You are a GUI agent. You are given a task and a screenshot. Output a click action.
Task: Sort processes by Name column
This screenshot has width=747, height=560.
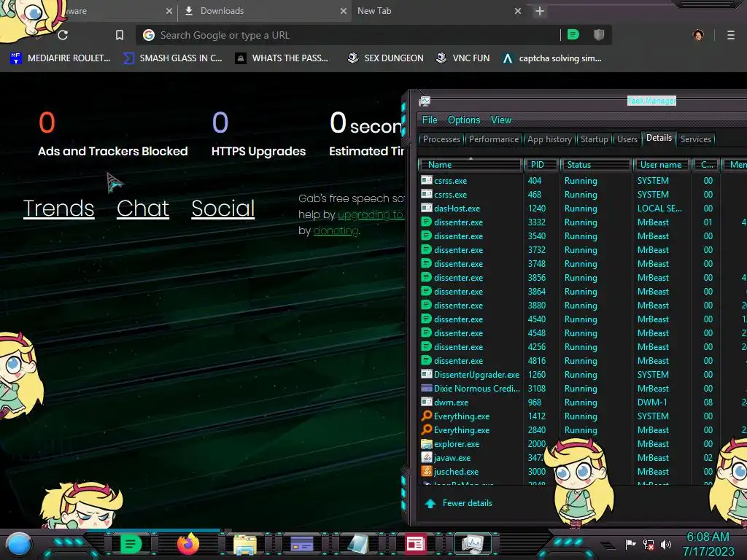pos(471,165)
